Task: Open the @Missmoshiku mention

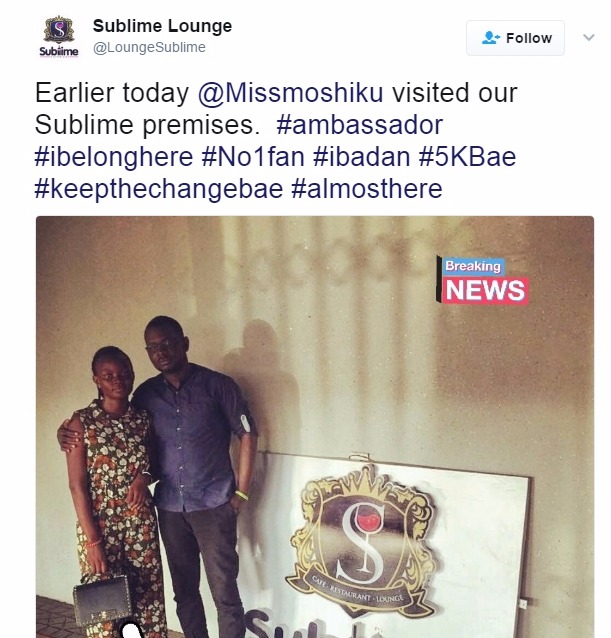Action: [290, 93]
